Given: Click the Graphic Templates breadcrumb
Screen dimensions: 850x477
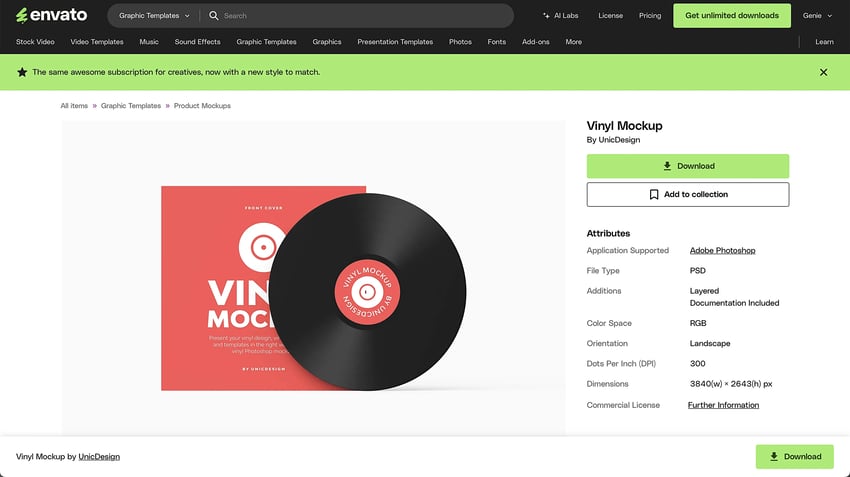Looking at the screenshot, I should click(x=131, y=106).
